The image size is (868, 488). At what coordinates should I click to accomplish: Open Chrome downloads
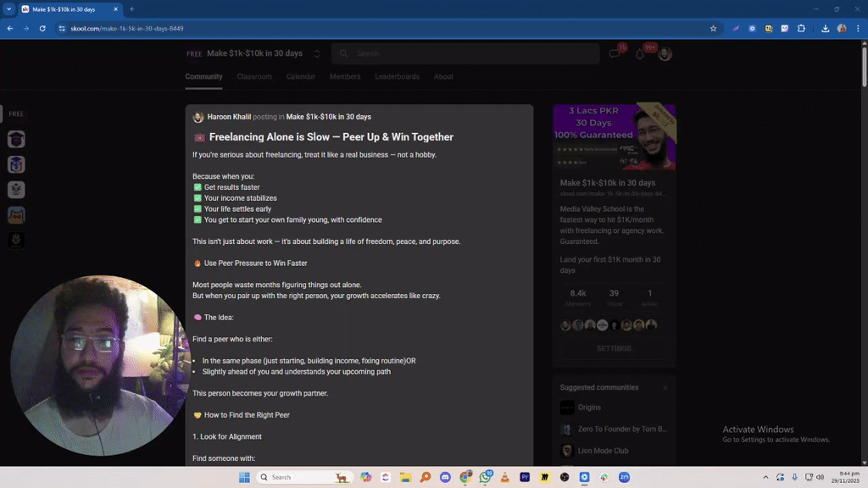pos(826,28)
